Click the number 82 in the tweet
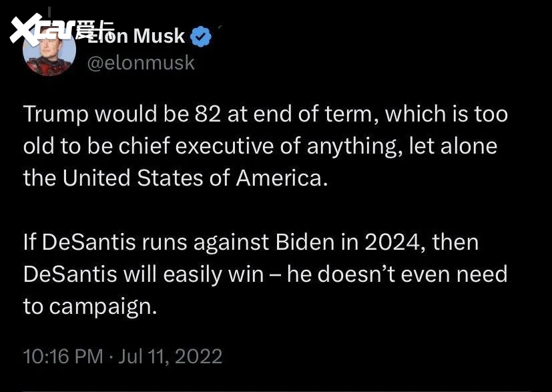Viewport: 552px width, 392px height. [208, 114]
